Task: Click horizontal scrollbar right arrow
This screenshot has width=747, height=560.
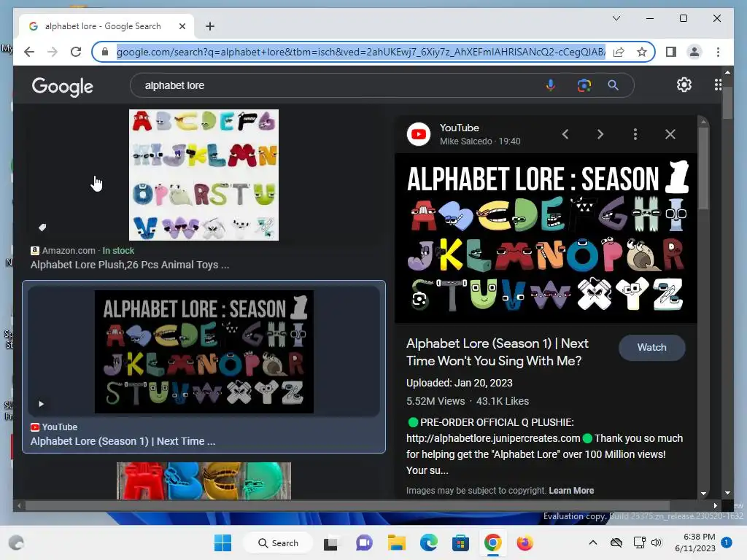Action: tap(715, 506)
